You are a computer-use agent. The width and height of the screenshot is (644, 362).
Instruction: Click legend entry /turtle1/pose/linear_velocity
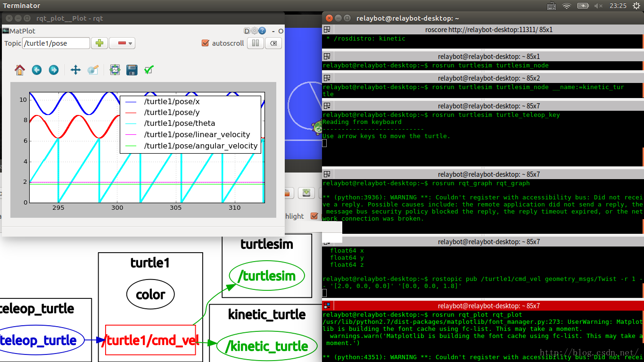click(x=197, y=135)
